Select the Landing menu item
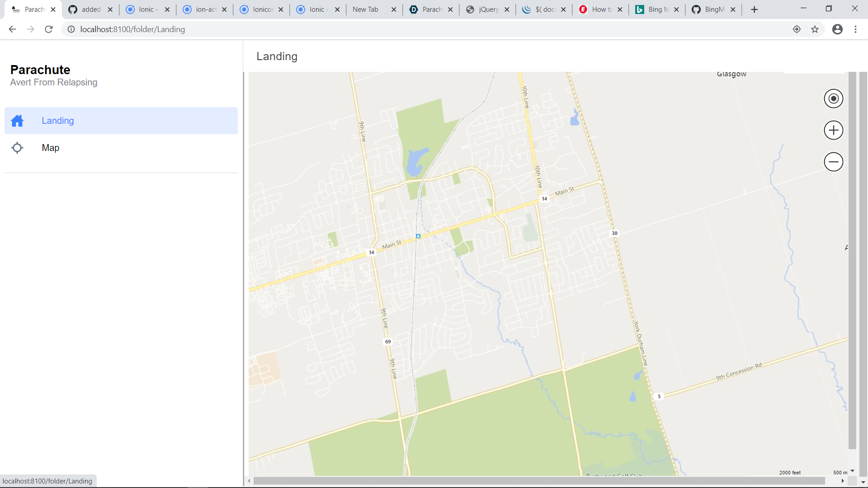The image size is (868, 488). coord(58,121)
